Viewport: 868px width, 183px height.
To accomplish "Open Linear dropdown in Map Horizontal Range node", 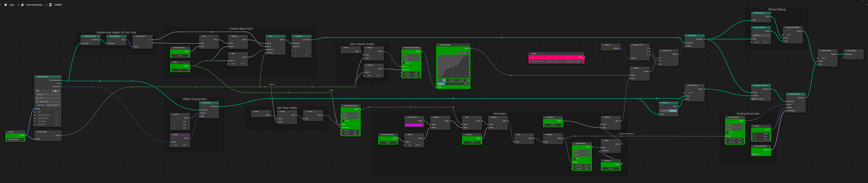I will (411, 59).
